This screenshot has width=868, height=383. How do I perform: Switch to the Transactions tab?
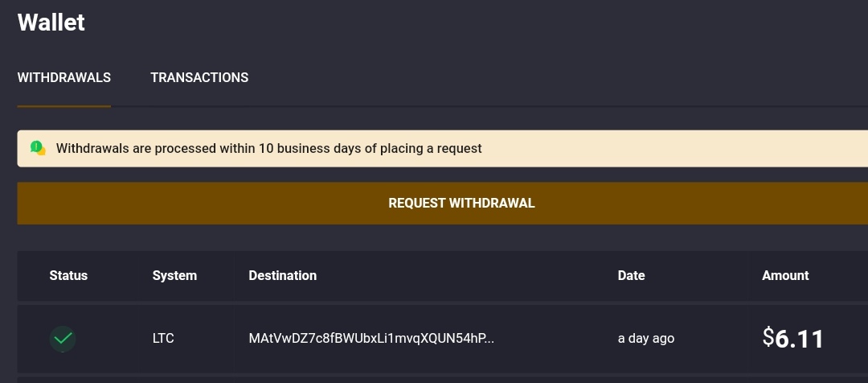click(x=199, y=77)
